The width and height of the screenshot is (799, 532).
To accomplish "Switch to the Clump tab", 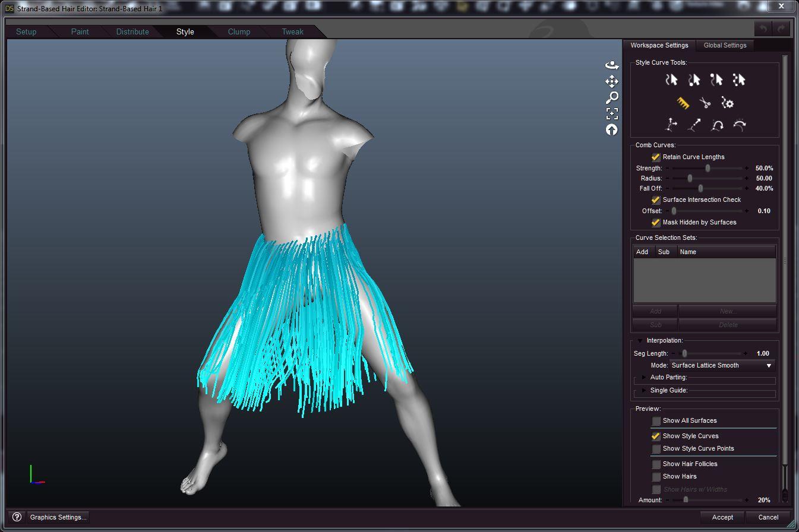I will point(239,31).
